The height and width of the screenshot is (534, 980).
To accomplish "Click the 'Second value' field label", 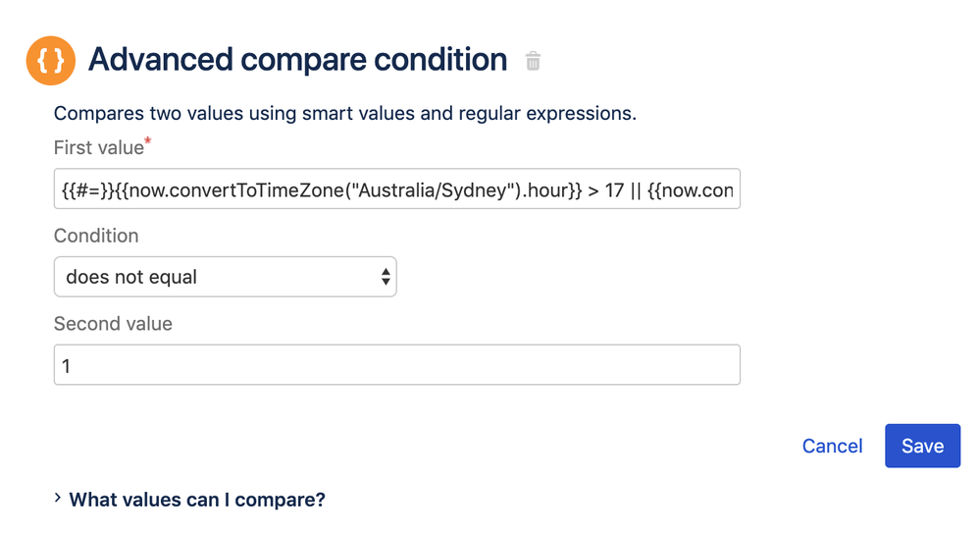I will [x=113, y=324].
